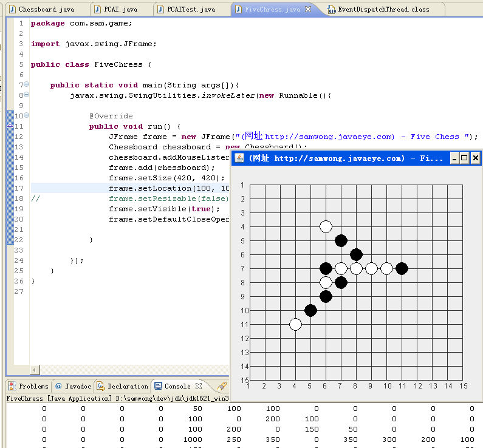
Task: Switch to the Chessboard.java tab
Action: [46, 10]
